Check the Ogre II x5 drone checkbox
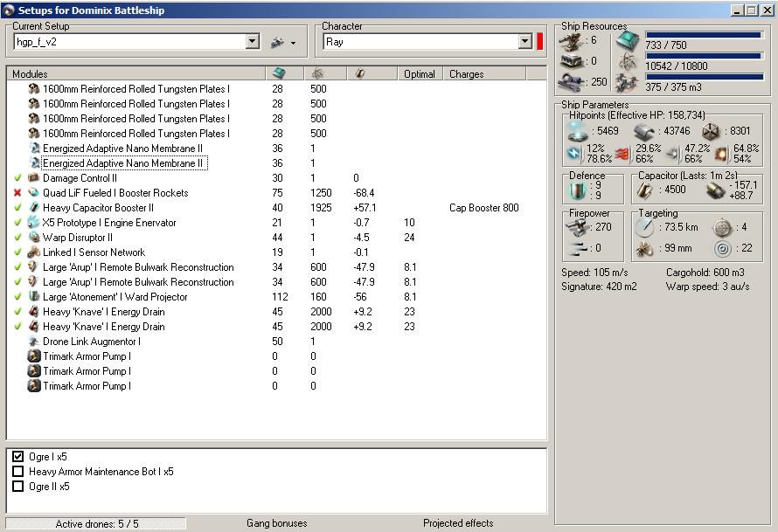The height and width of the screenshot is (532, 778). [17, 486]
